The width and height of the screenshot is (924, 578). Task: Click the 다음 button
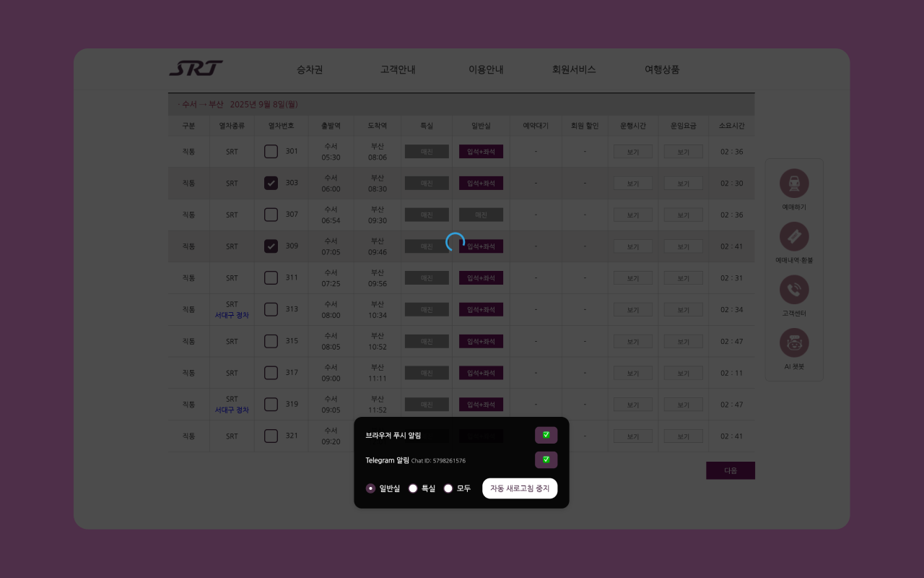tap(731, 470)
